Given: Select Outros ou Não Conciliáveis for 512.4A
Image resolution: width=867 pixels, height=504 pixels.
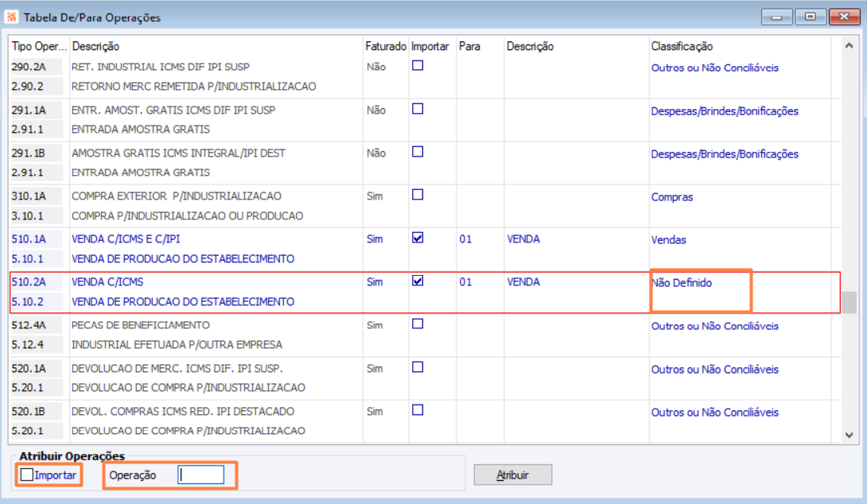Looking at the screenshot, I should (714, 326).
